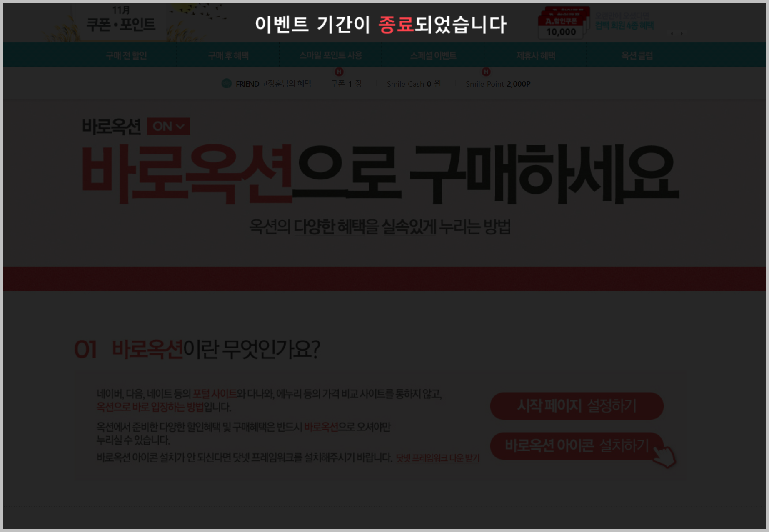Click the 이벤트 기간이 종료되었습니다 notice text
This screenshot has height=532, width=769.
pyautogui.click(x=380, y=25)
